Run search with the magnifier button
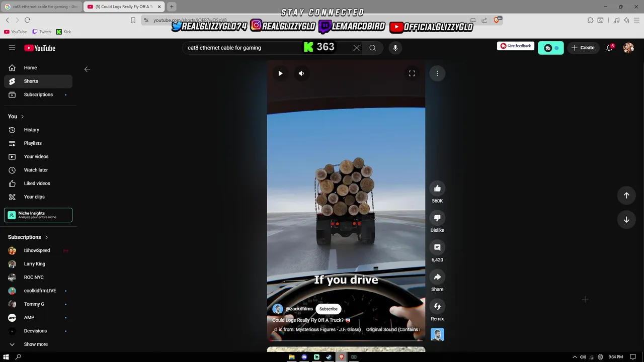 coord(372,48)
